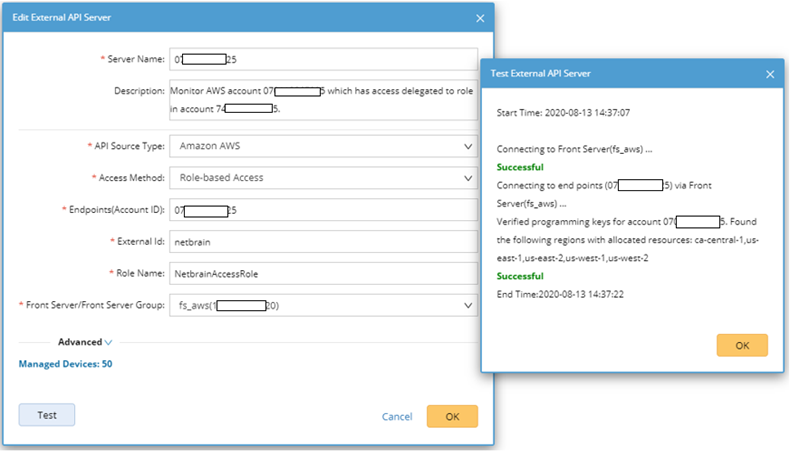
Task: Click the Test button
Action: pos(47,415)
